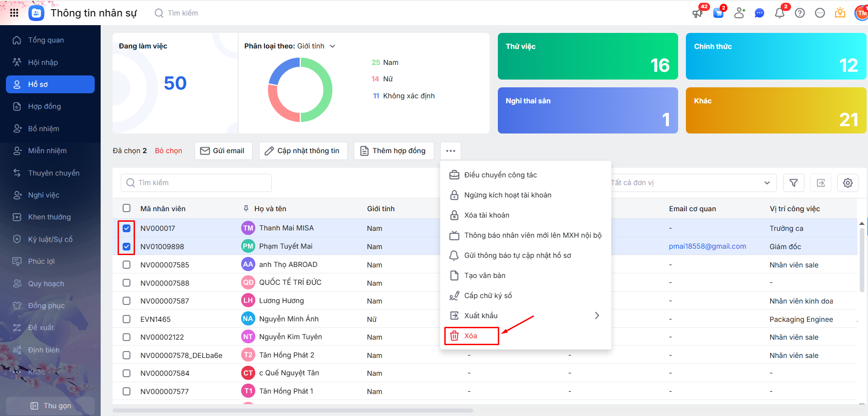This screenshot has height=416, width=868.
Task: Click the notification bell icon
Action: (x=780, y=13)
